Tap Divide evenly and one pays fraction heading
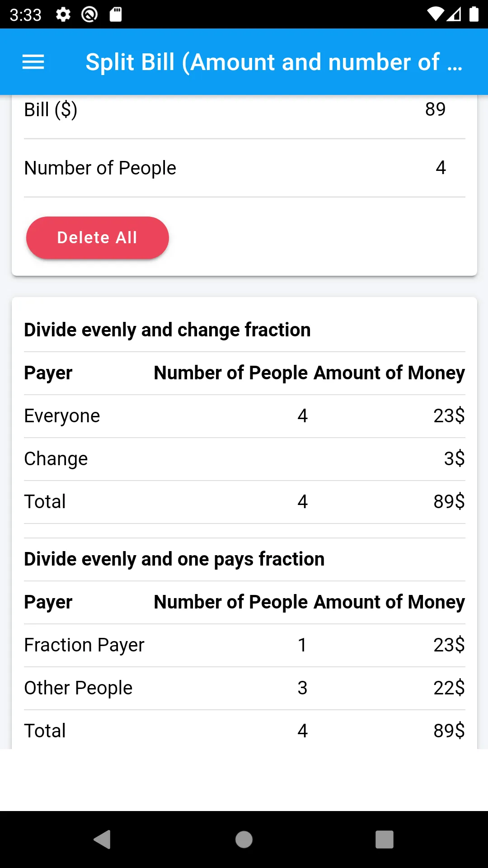This screenshot has width=488, height=868. [x=174, y=559]
